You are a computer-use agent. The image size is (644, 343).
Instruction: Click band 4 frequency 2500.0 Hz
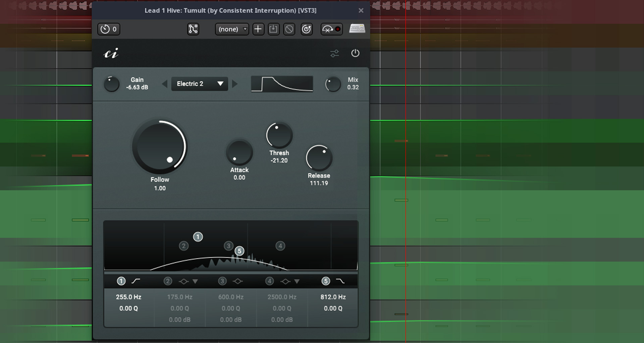click(x=282, y=297)
